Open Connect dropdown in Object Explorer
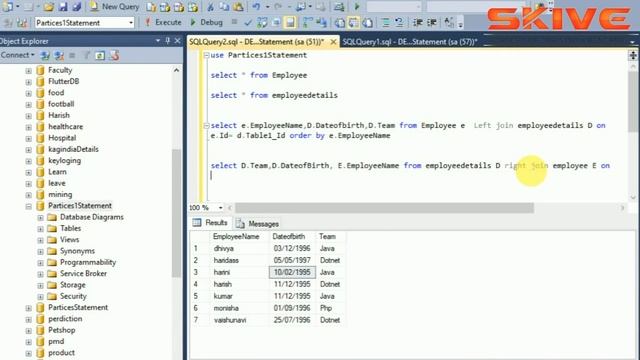This screenshot has height=360, width=640. [x=17, y=55]
